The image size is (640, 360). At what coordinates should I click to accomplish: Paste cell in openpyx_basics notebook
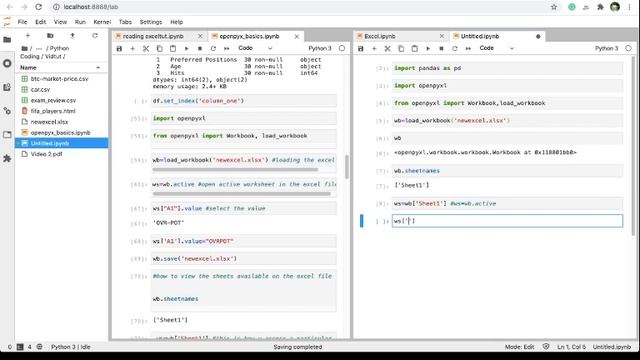click(x=173, y=49)
